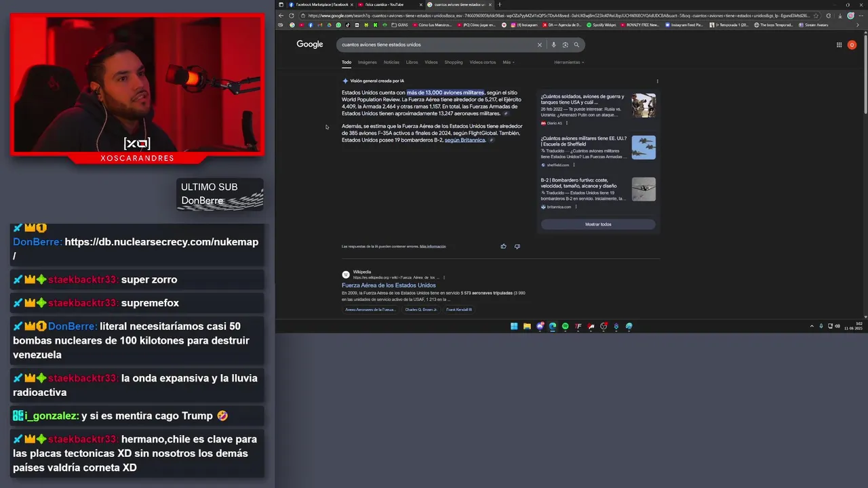Image resolution: width=868 pixels, height=488 pixels.
Task: Open Google Lens image search
Action: (565, 45)
